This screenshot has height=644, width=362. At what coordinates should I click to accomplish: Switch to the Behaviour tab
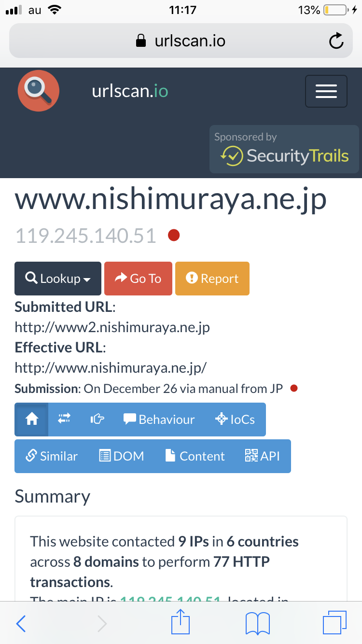(159, 420)
